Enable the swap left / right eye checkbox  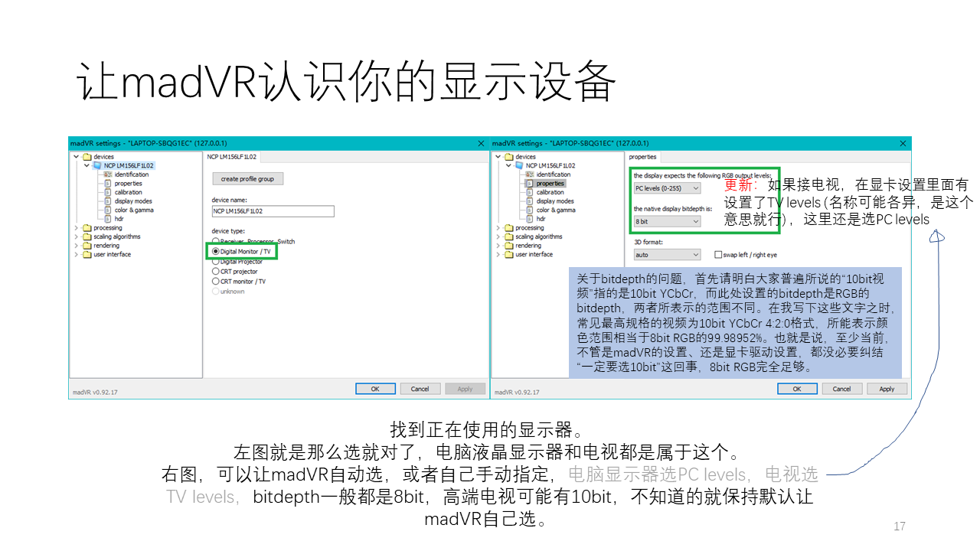[x=718, y=255]
